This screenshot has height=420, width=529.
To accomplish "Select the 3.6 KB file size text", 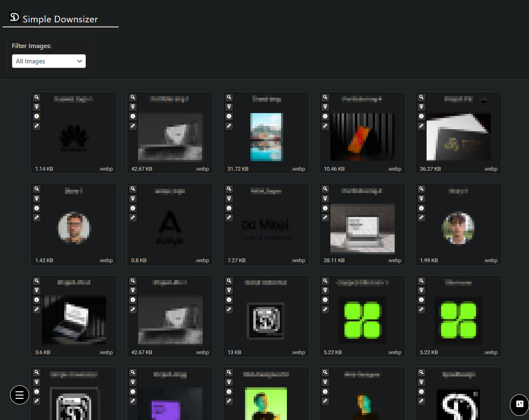I will (x=43, y=352).
